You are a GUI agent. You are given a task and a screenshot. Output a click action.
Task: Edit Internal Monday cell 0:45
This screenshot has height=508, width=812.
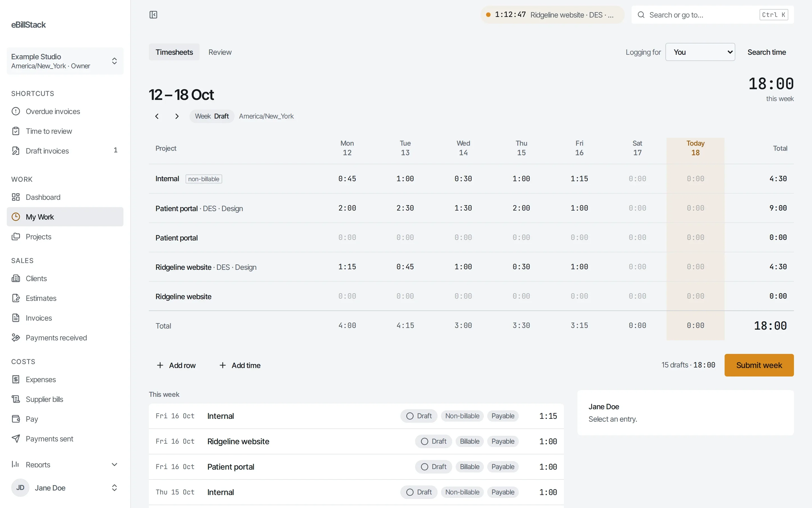point(347,179)
